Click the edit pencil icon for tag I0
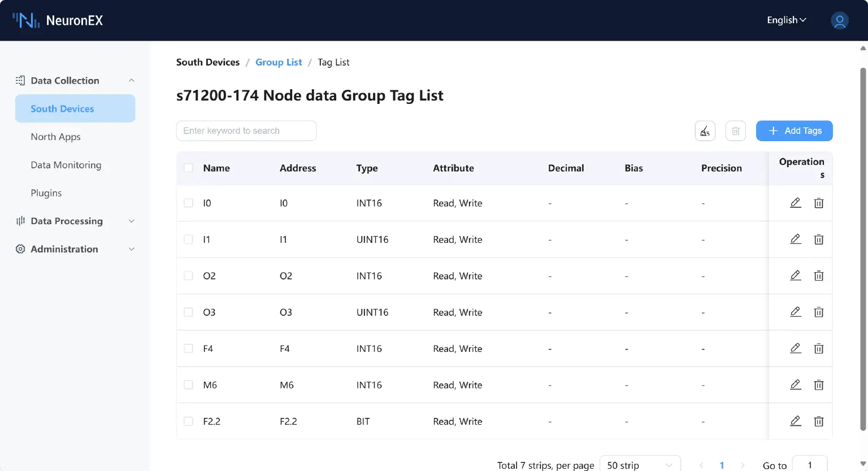This screenshot has height=471, width=868. tap(795, 203)
